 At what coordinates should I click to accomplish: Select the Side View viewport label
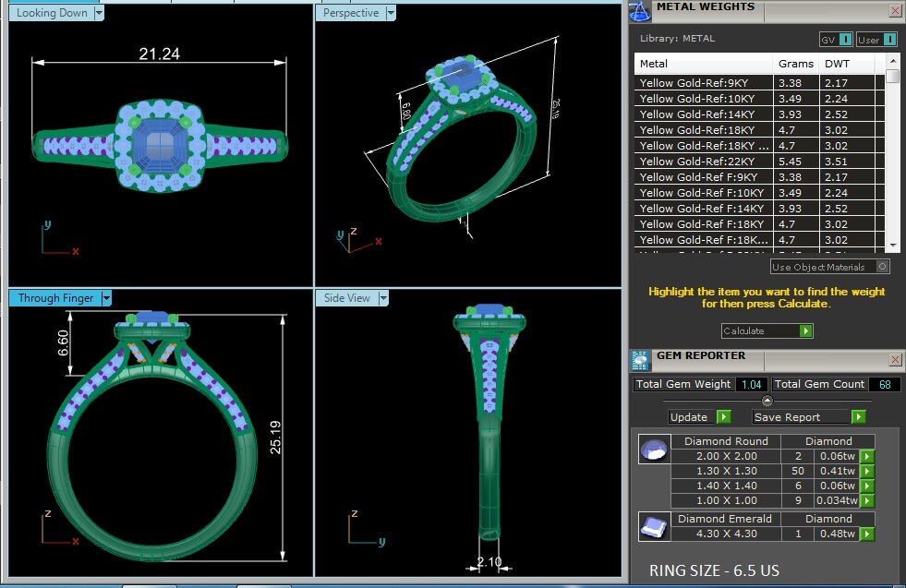coord(347,298)
